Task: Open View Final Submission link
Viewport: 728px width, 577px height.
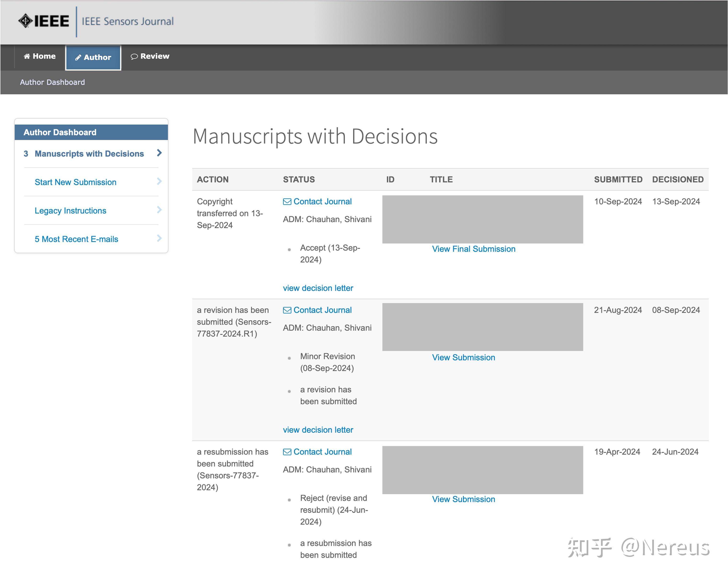Action: click(474, 249)
